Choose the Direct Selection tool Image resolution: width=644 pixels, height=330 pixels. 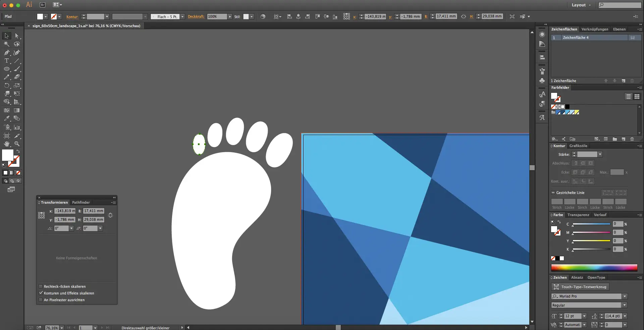coord(17,36)
